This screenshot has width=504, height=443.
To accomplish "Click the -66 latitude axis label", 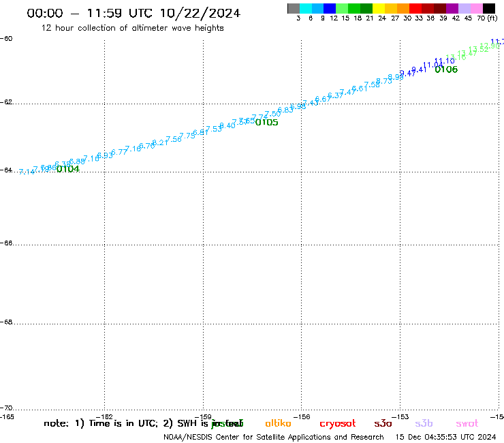I will pos(6,243).
